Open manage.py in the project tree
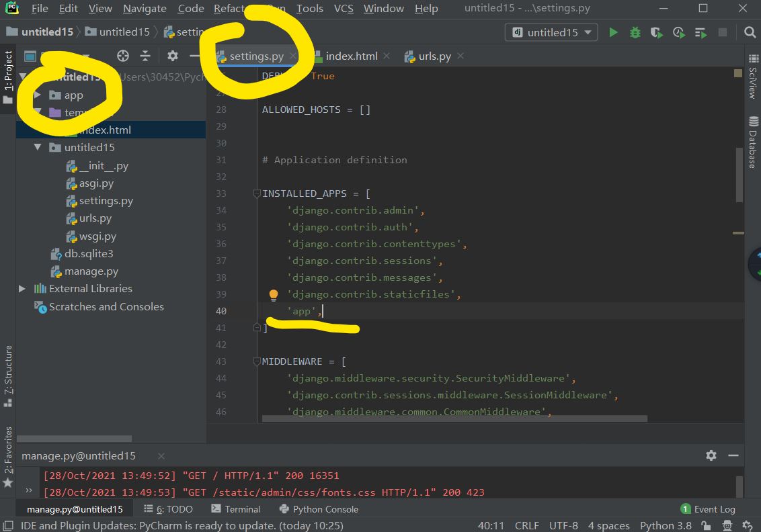 [x=91, y=271]
